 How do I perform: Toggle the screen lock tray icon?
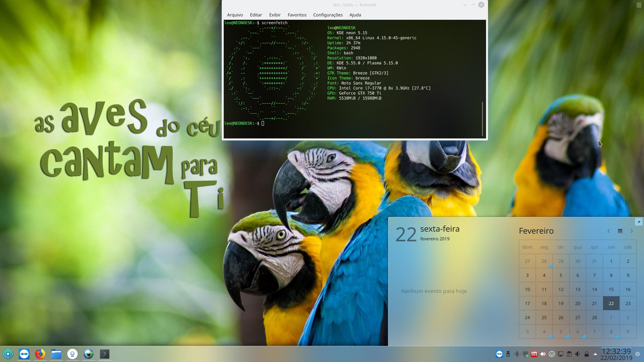click(586, 354)
